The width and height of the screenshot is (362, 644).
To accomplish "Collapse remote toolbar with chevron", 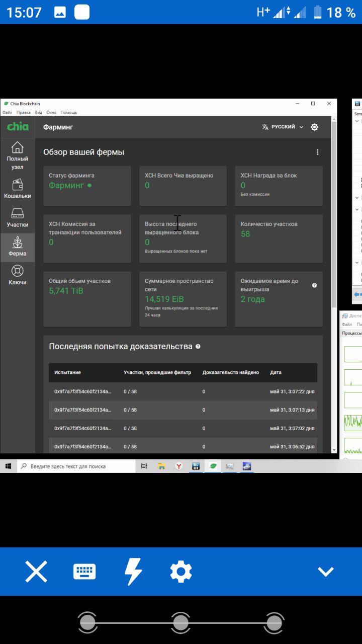I will coord(326,572).
